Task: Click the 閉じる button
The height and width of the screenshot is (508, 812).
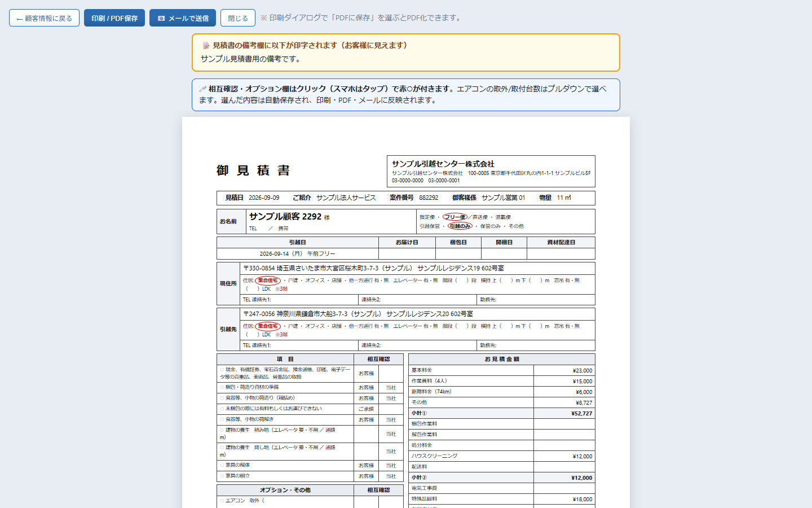Action: pyautogui.click(x=238, y=18)
